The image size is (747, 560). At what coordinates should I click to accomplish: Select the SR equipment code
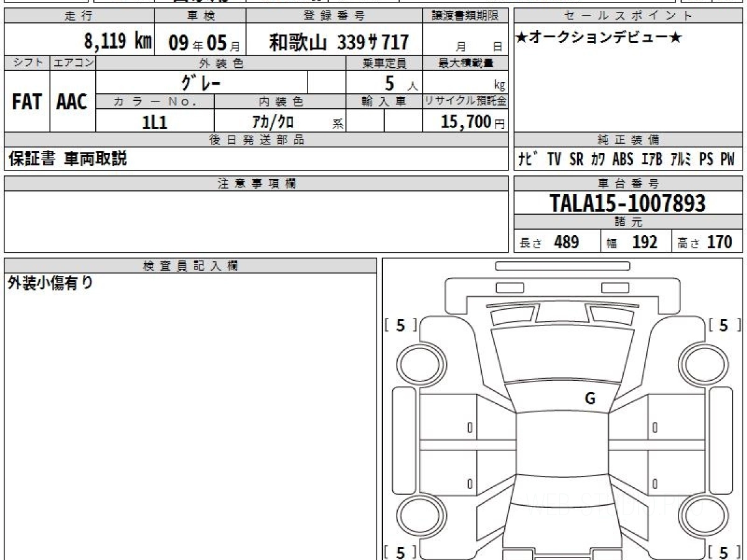(x=576, y=159)
